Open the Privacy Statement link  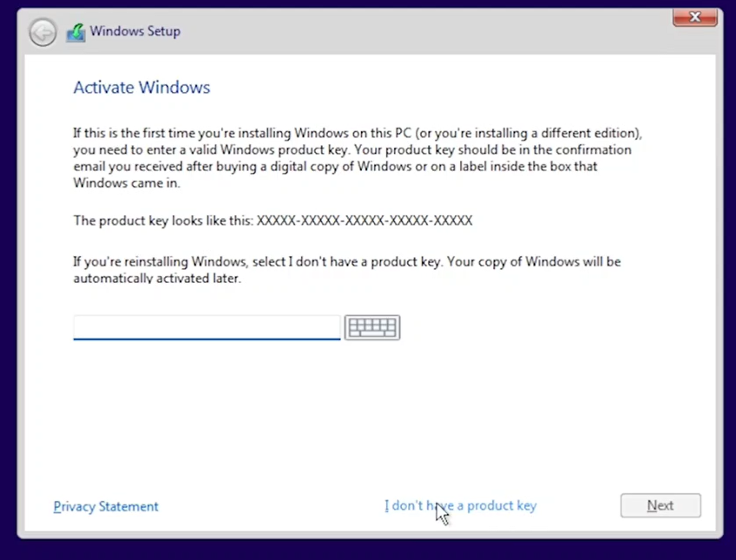pyautogui.click(x=106, y=506)
